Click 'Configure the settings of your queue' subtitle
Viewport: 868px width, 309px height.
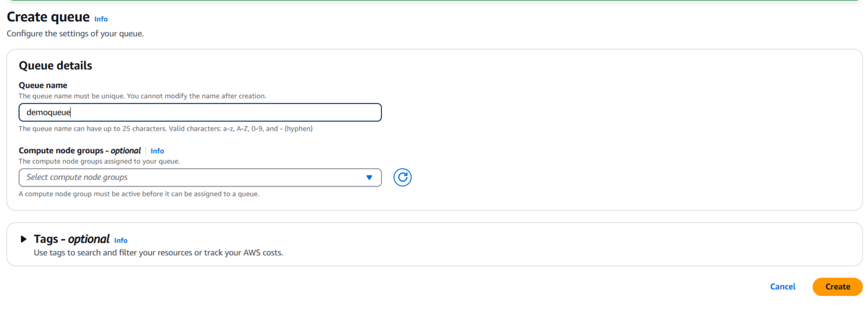pyautogui.click(x=75, y=34)
